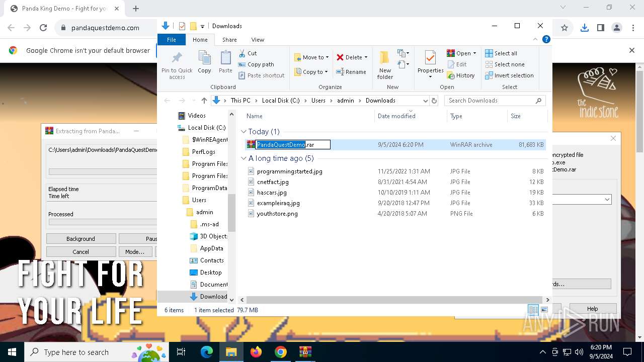Bookmark this page with star icon
The image size is (644, 362).
pos(565,28)
